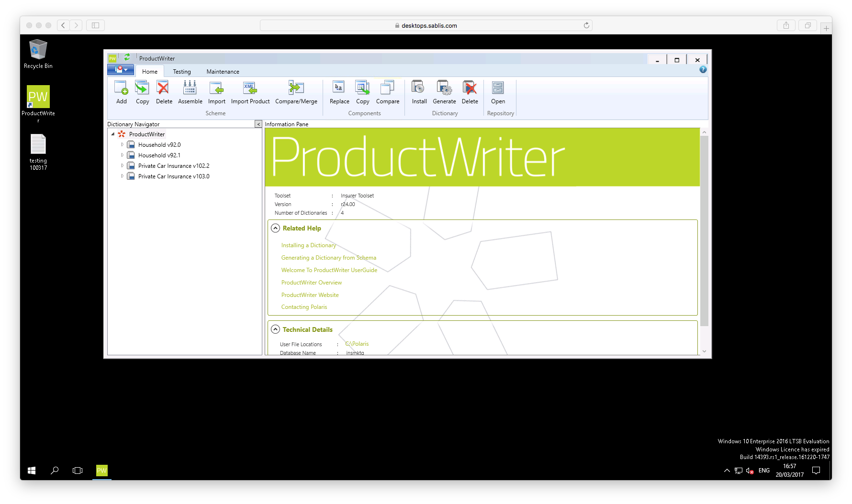Viewport: 852px width, 504px height.
Task: Expand the Household v92.0 tree node
Action: [x=123, y=145]
